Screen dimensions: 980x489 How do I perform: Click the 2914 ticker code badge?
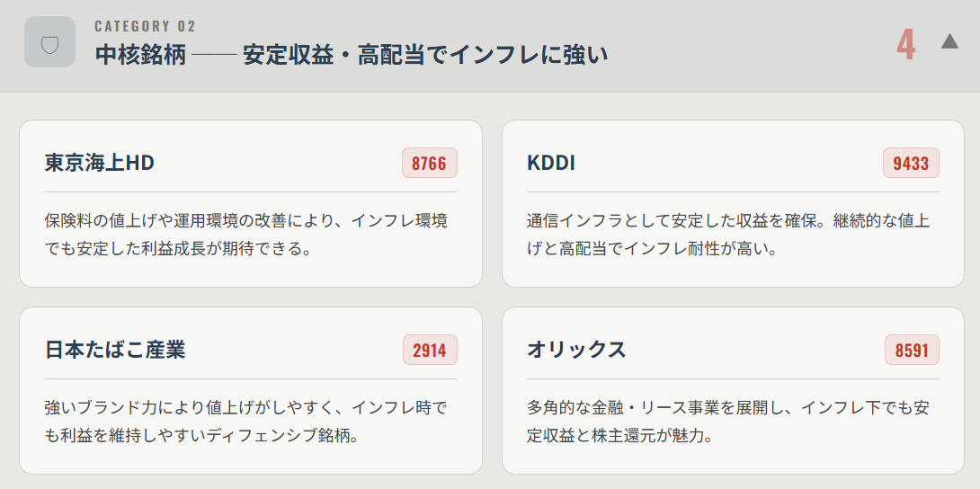coord(430,351)
